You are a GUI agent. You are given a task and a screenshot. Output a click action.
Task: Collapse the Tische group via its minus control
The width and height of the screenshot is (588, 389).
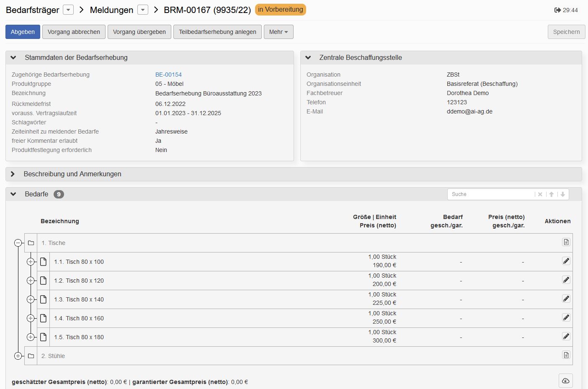(x=18, y=242)
